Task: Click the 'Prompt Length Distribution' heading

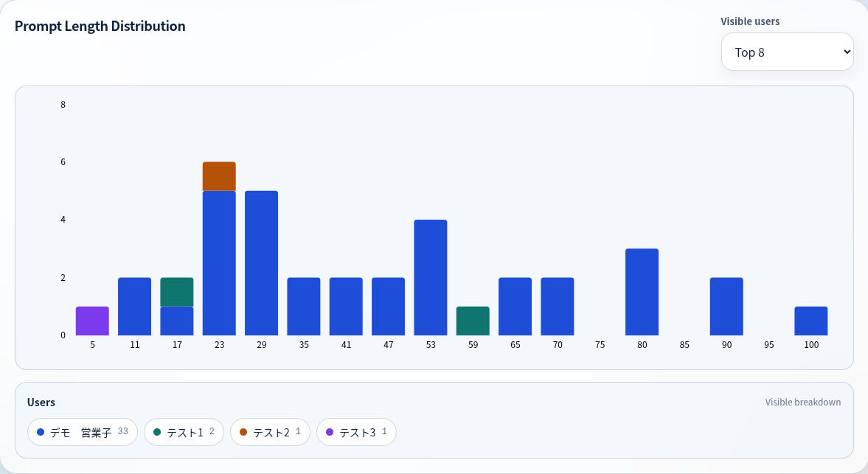Action: tap(100, 26)
